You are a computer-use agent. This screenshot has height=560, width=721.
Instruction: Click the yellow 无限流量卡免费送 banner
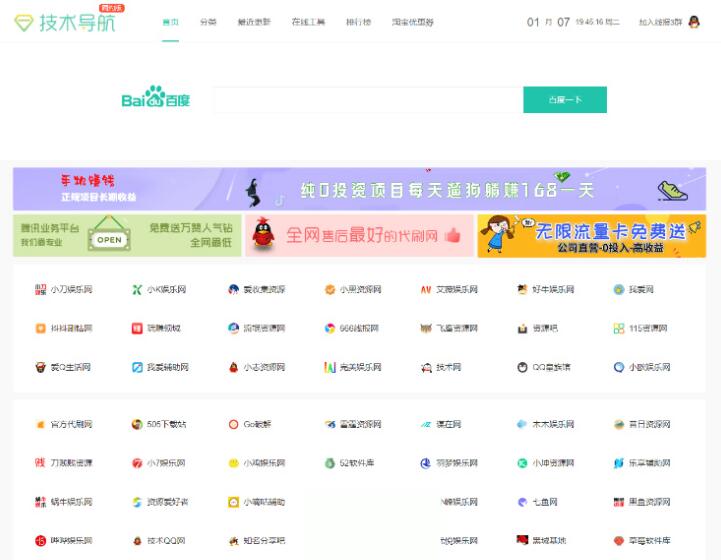591,235
